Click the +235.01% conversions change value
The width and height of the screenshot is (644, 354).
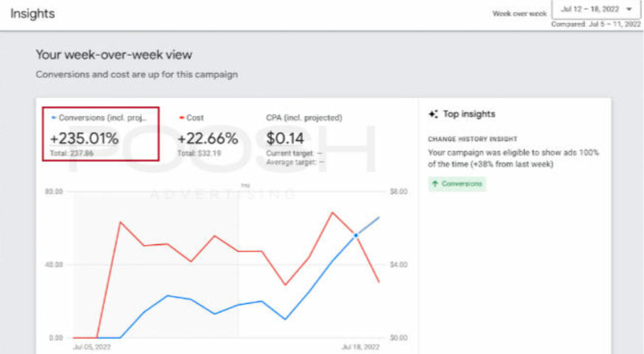coord(84,138)
